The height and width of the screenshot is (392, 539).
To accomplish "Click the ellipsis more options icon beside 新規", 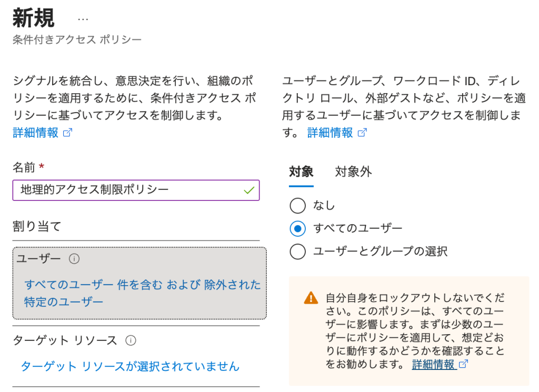I will [x=83, y=19].
